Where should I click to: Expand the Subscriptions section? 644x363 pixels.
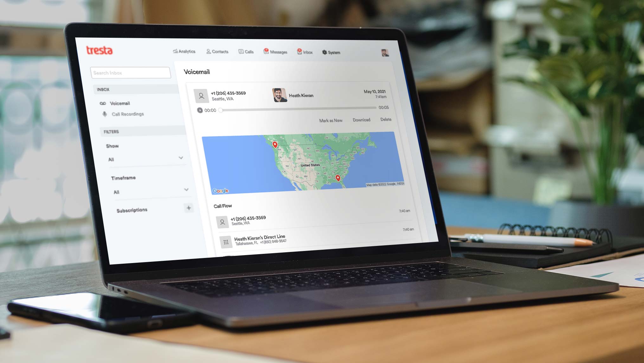189,208
